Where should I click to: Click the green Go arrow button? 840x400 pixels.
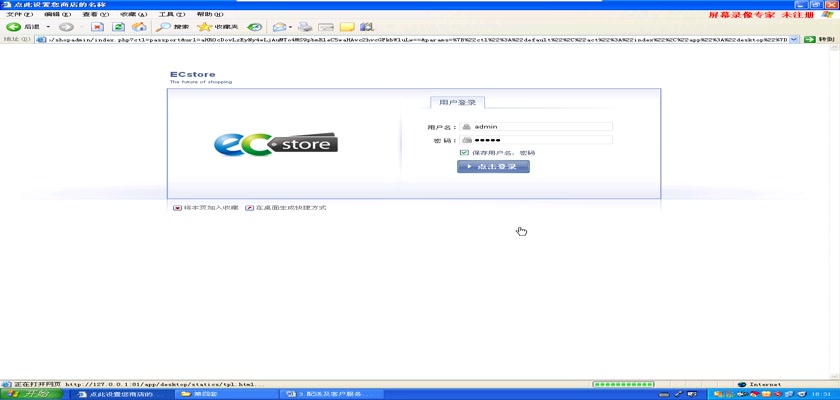click(x=810, y=40)
